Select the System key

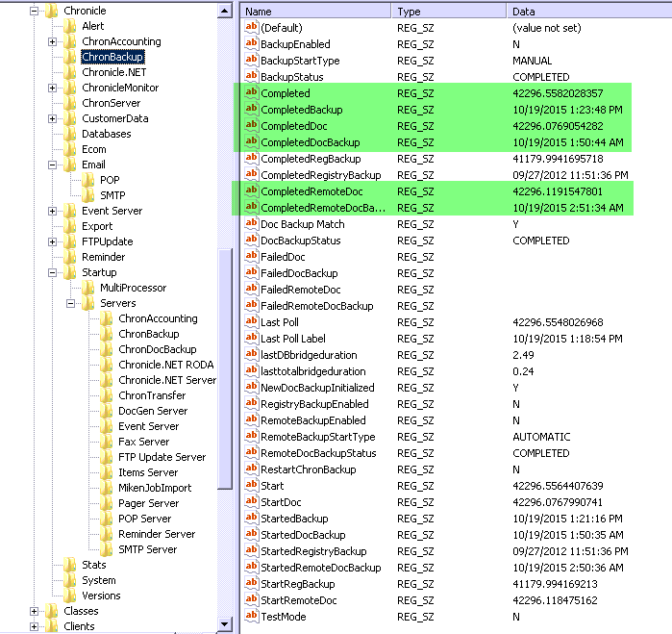pos(99,580)
